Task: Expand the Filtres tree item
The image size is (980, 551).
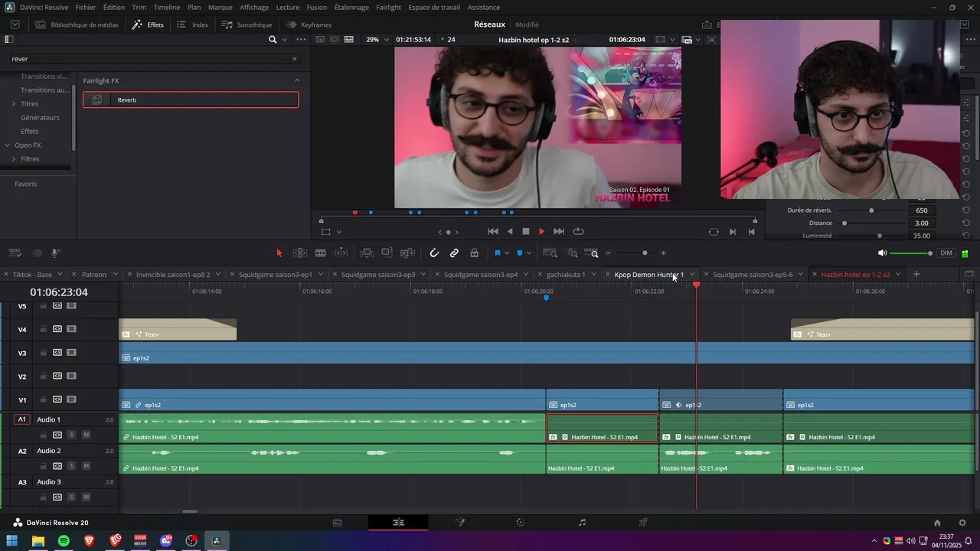Action: (14, 158)
